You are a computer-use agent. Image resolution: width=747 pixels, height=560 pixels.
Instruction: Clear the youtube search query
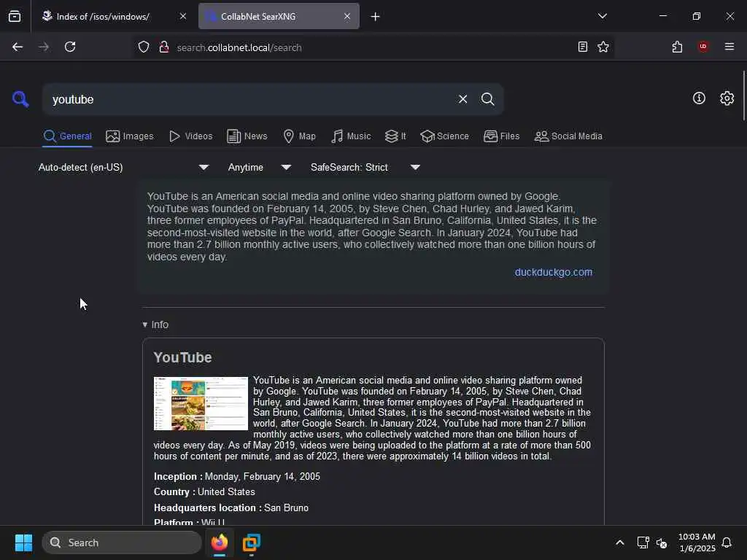coord(462,99)
